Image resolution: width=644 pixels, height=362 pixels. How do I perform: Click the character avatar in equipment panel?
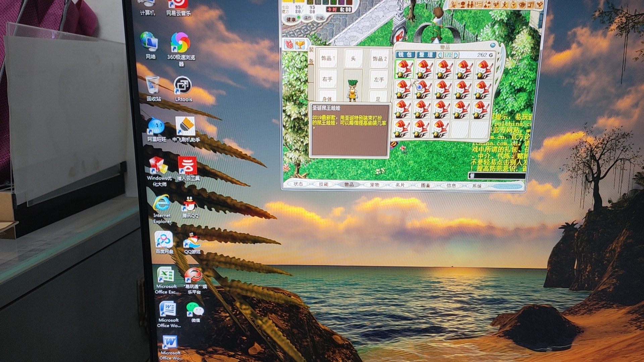pyautogui.click(x=353, y=90)
